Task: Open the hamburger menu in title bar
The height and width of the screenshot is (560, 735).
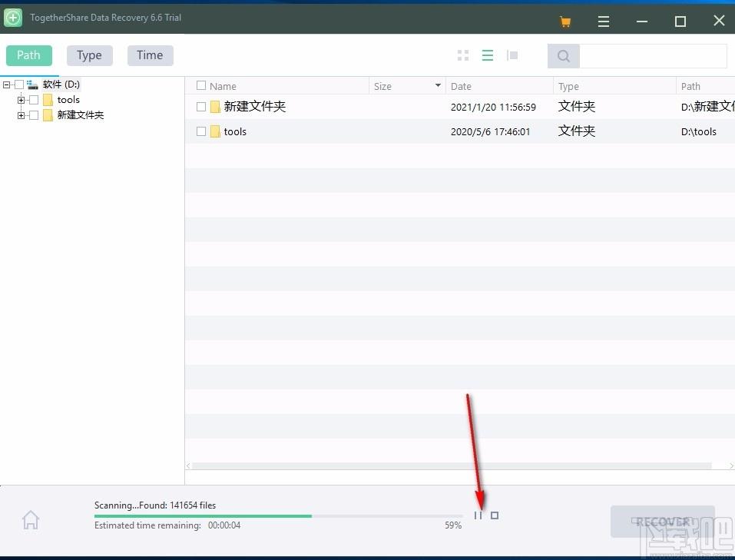Action: click(604, 22)
